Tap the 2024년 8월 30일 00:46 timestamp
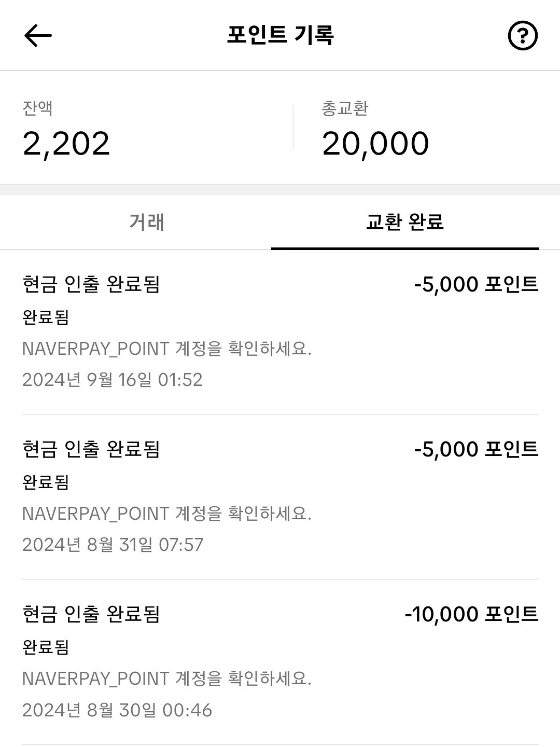Screen dimensions: 560x747 [117, 710]
